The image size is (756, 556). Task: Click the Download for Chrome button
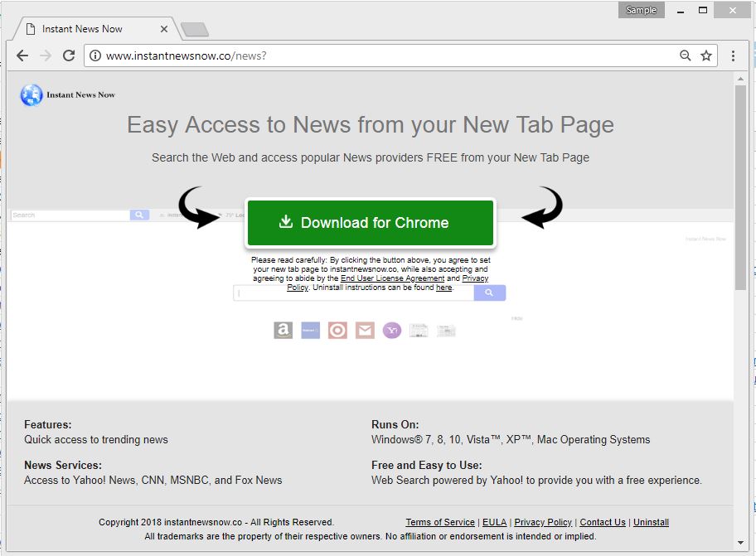click(371, 223)
